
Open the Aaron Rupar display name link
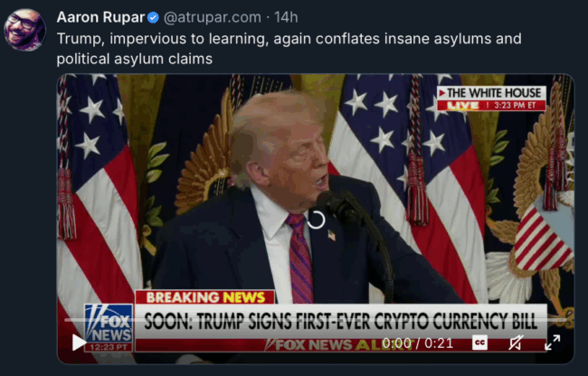pos(100,17)
